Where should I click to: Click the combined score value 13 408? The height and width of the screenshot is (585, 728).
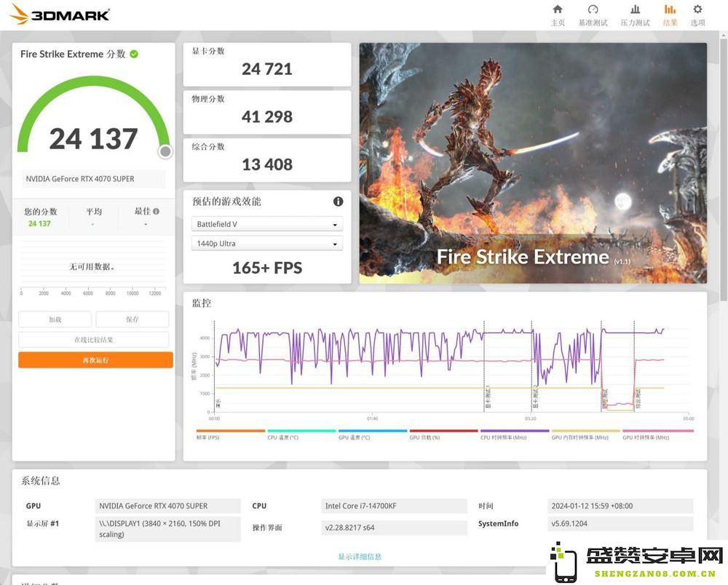[267, 164]
